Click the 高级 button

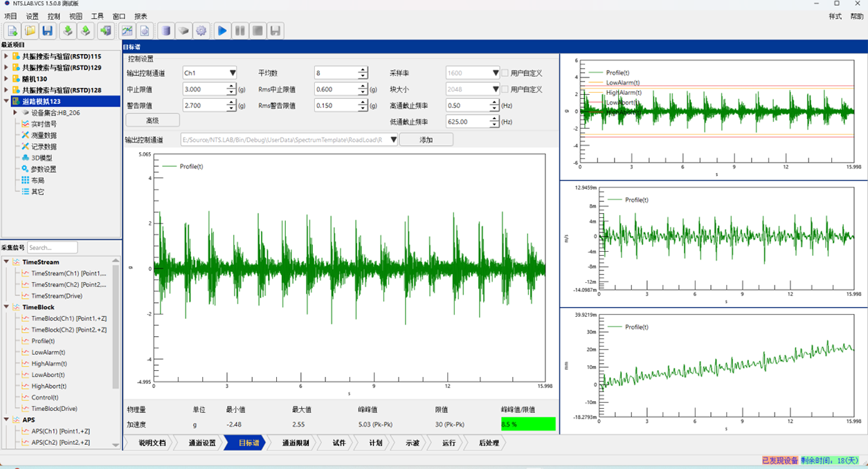[x=152, y=120]
